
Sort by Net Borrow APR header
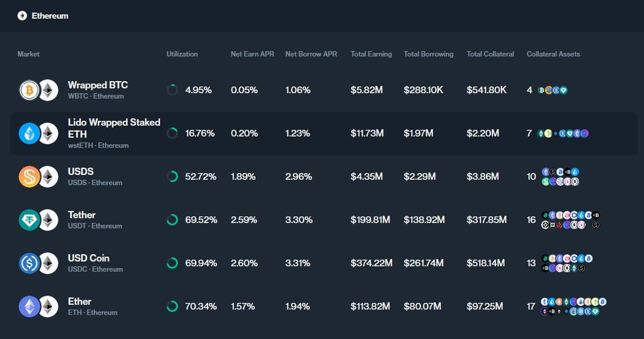point(311,54)
